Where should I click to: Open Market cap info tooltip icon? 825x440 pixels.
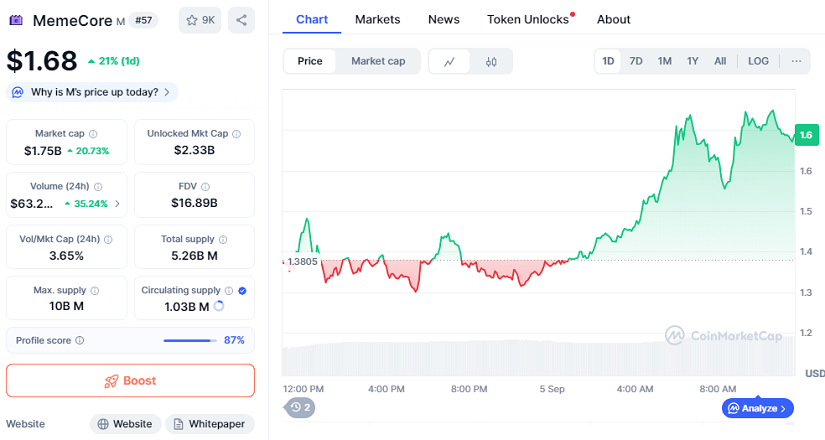tap(93, 134)
